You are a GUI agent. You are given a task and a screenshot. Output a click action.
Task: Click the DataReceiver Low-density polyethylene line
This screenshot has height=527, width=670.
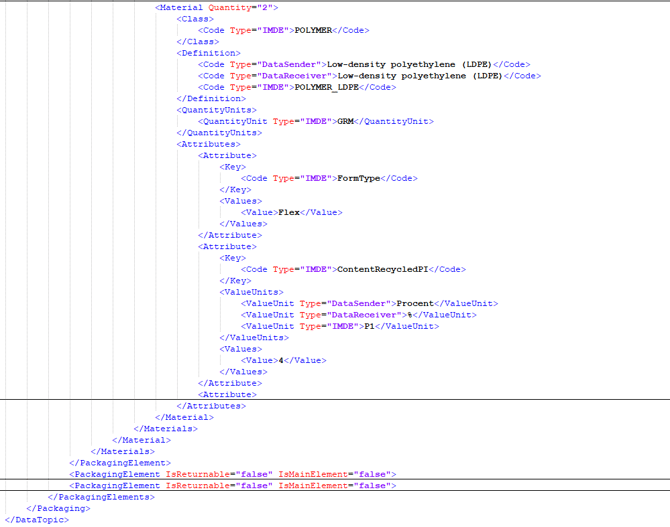(370, 75)
